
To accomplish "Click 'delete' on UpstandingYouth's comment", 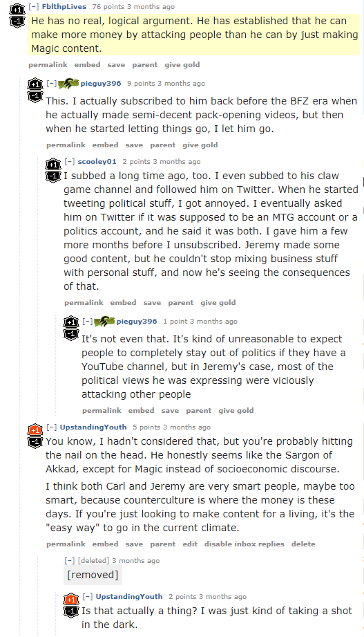I will pyautogui.click(x=303, y=544).
